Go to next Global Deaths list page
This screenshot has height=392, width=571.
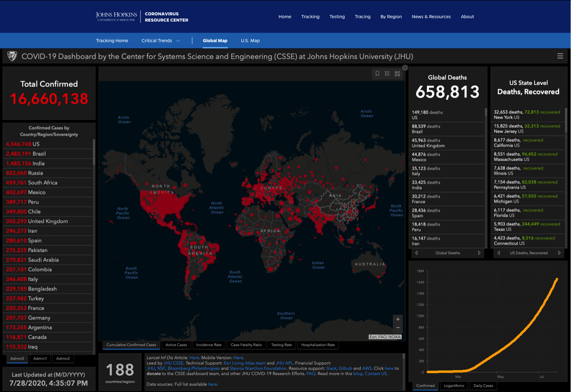(x=479, y=253)
